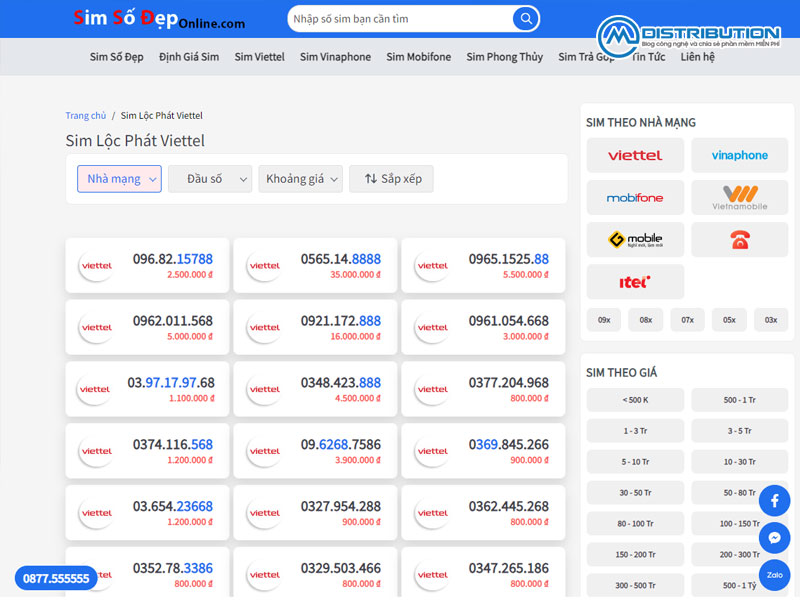Go to Định Giá Sim menu
This screenshot has width=800, height=600.
188,57
